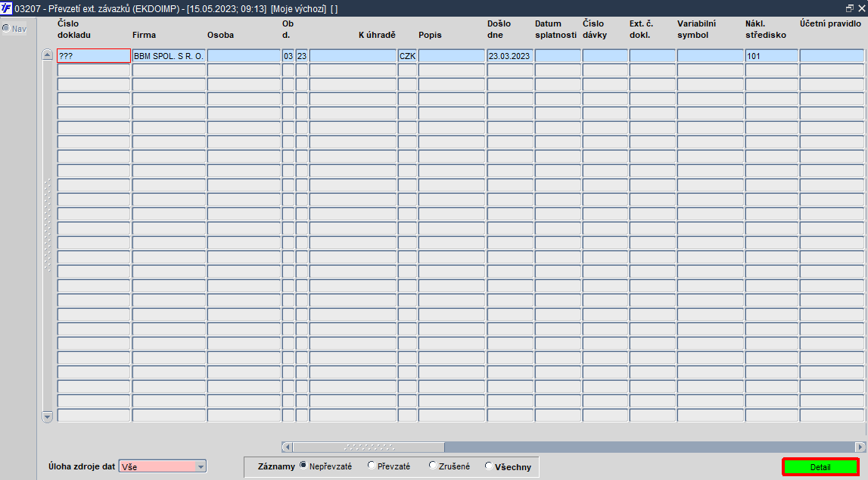Click the Účetní pravidlo field in first row

pos(832,56)
